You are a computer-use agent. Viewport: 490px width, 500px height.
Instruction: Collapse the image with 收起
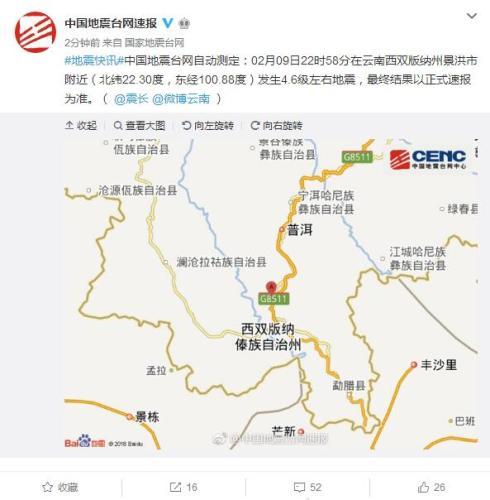coord(81,126)
